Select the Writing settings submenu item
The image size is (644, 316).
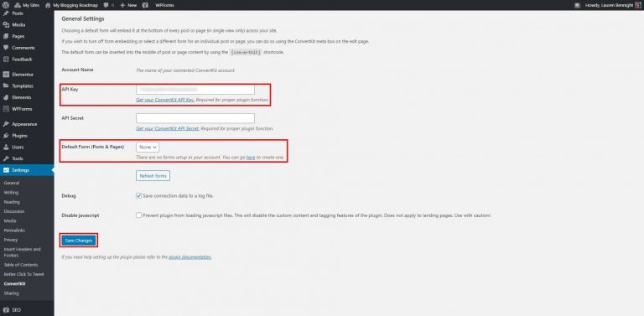coord(11,193)
